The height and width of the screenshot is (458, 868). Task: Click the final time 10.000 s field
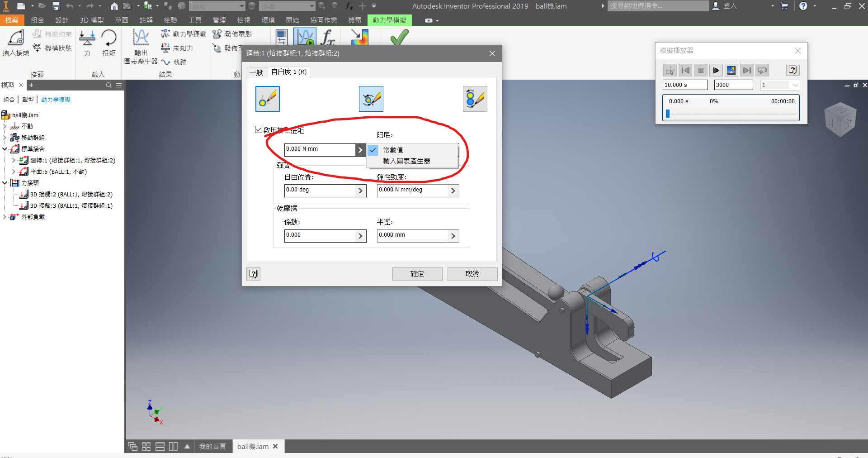[x=685, y=85]
